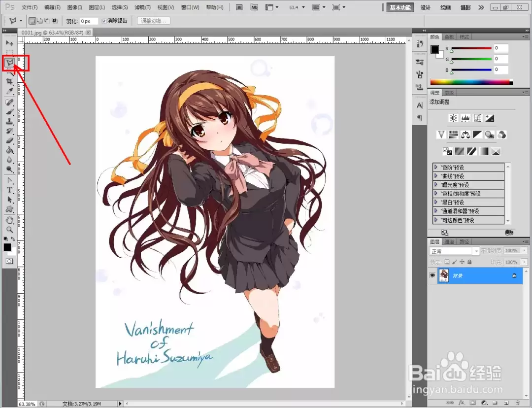This screenshot has height=408, width=532.
Task: Select the Eyedropper tool
Action: pyautogui.click(x=9, y=91)
